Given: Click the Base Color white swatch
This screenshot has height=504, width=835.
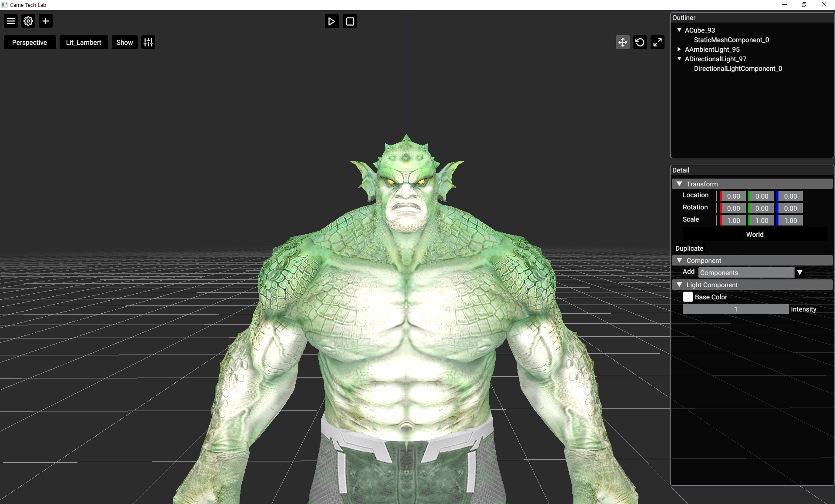Looking at the screenshot, I should coord(688,297).
